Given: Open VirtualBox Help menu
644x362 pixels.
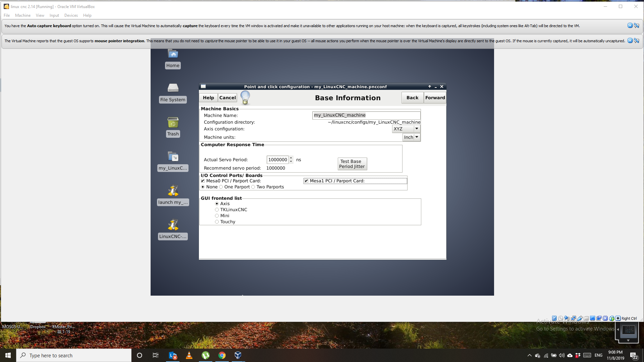Looking at the screenshot, I should 87,15.
